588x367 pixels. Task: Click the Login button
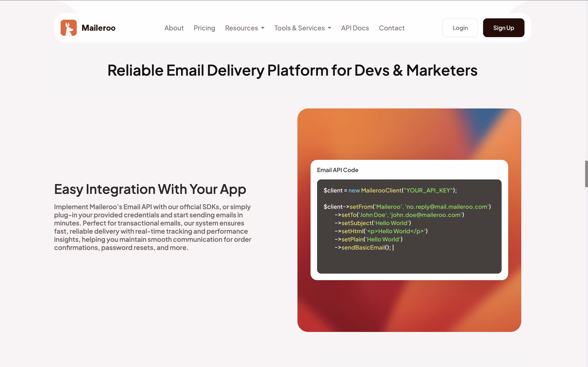point(460,28)
